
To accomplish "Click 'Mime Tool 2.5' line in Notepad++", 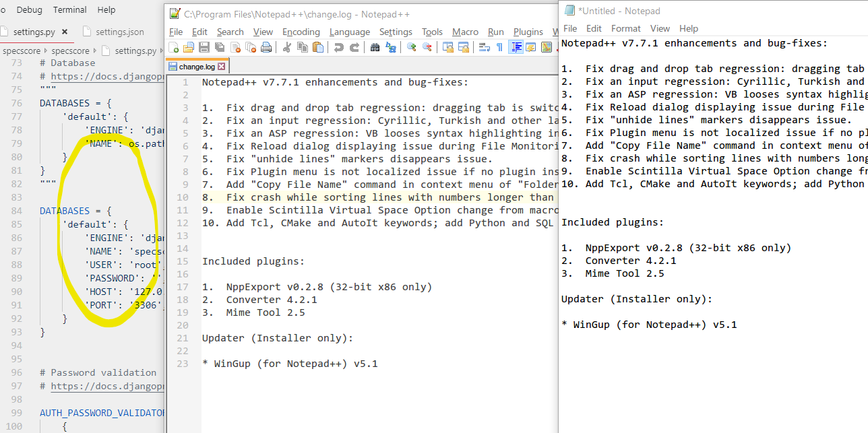I will tap(253, 312).
